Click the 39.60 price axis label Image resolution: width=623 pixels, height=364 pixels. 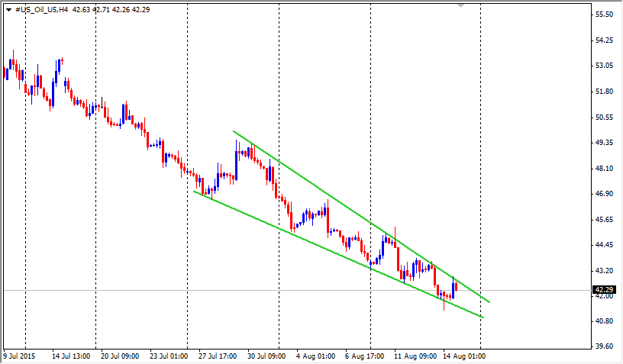(x=605, y=346)
